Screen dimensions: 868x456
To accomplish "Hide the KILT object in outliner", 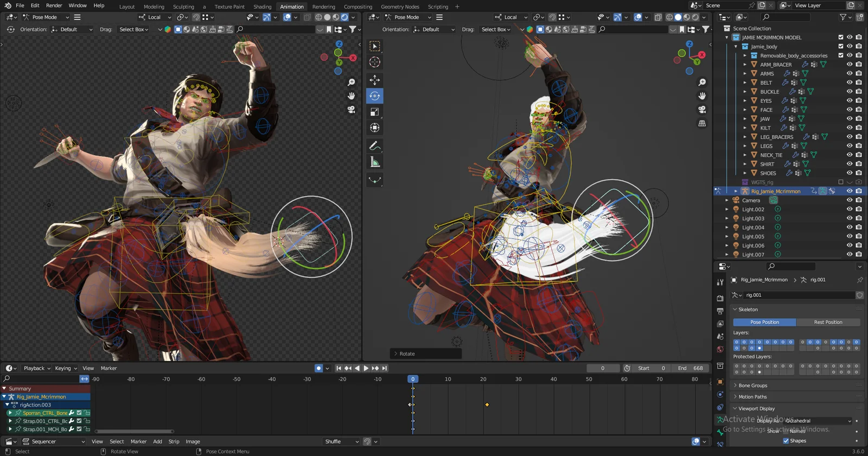I will pyautogui.click(x=850, y=128).
